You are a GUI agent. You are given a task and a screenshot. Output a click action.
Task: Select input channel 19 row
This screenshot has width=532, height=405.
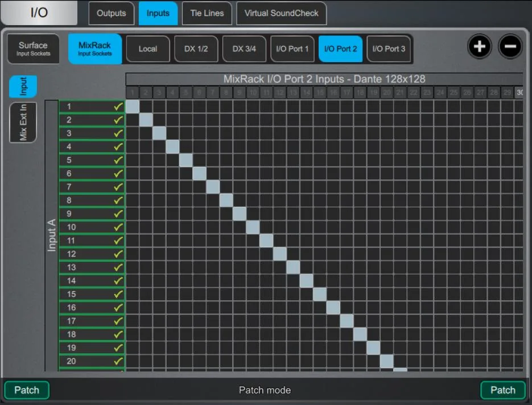click(x=92, y=348)
